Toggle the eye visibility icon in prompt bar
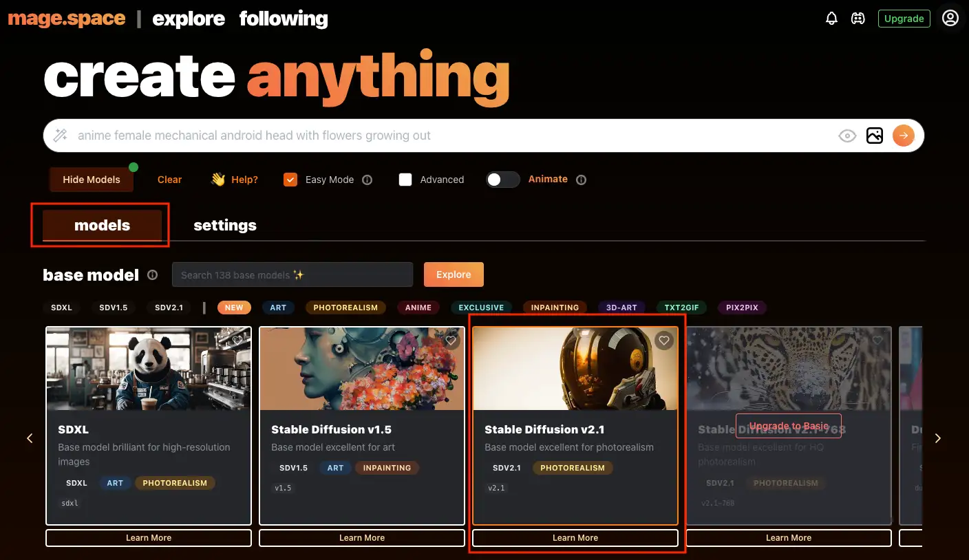 (847, 136)
